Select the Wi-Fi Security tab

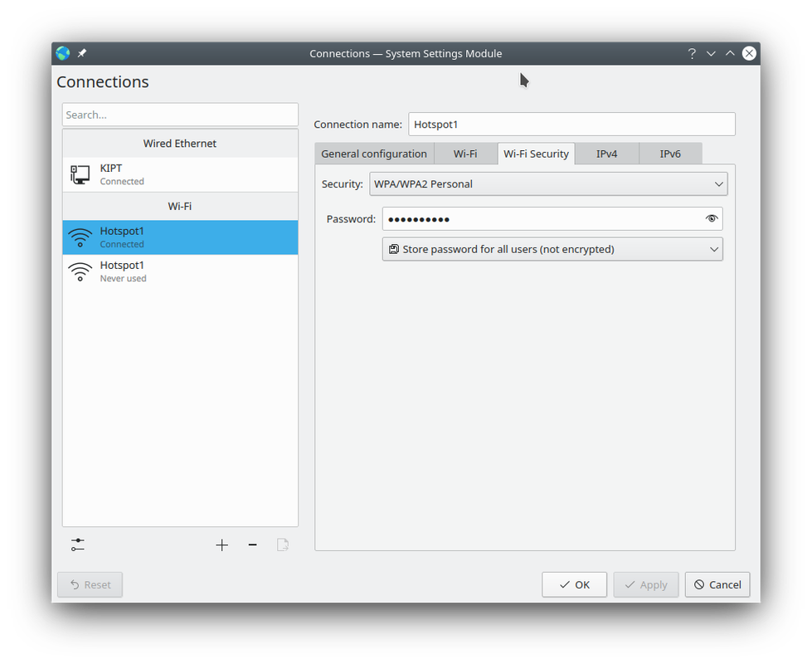536,154
